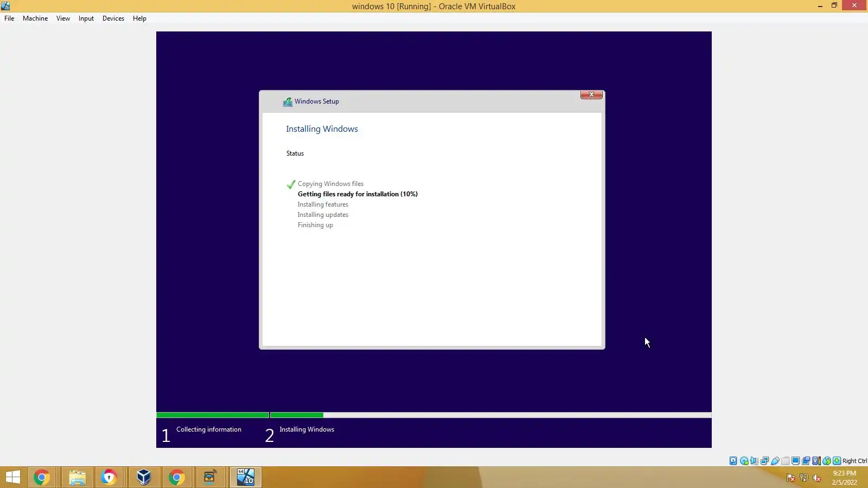Click the VirtualBox window icon in title bar
Screen dimensions: 868x488
pos(5,6)
